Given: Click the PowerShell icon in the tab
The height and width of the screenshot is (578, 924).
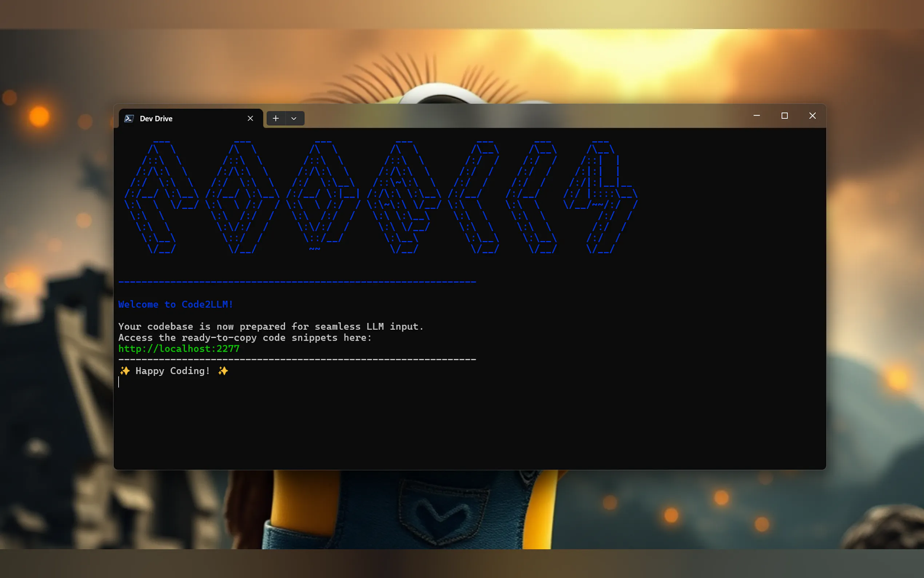Looking at the screenshot, I should click(129, 119).
